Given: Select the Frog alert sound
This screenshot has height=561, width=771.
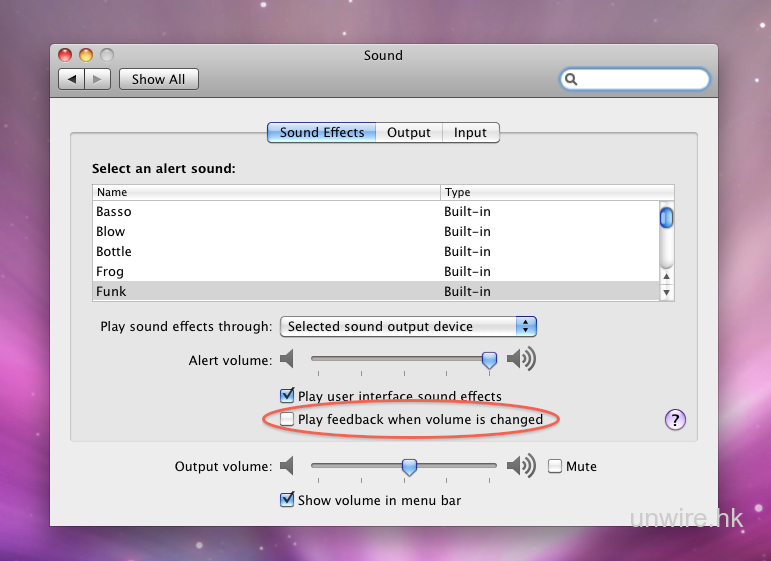Looking at the screenshot, I should pyautogui.click(x=110, y=271).
